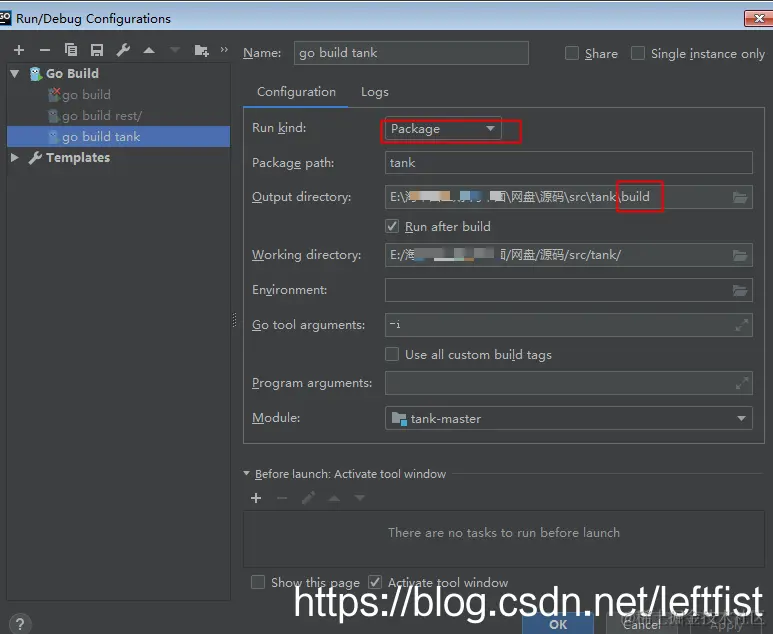Enable Show this page checkbox
Screen dimensions: 773x634
click(x=258, y=582)
